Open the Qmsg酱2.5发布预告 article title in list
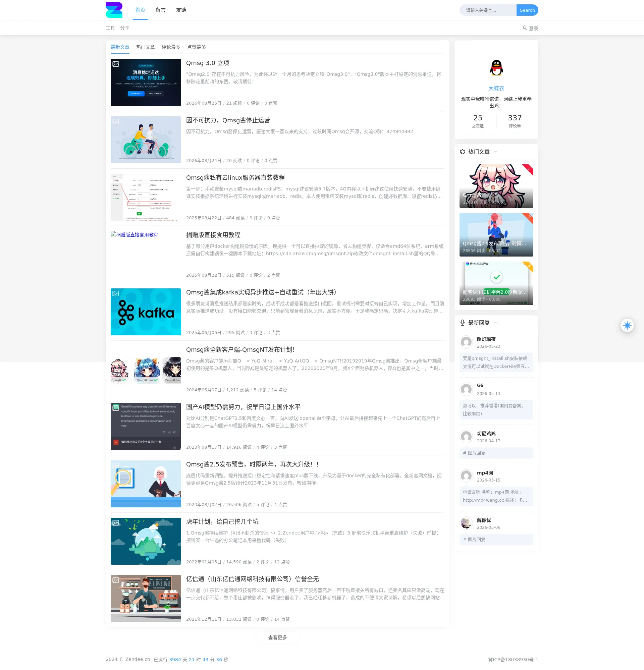 point(254,464)
